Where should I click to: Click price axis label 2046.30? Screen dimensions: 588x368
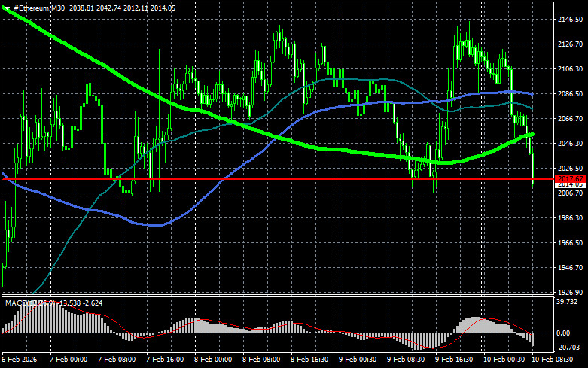(x=571, y=144)
